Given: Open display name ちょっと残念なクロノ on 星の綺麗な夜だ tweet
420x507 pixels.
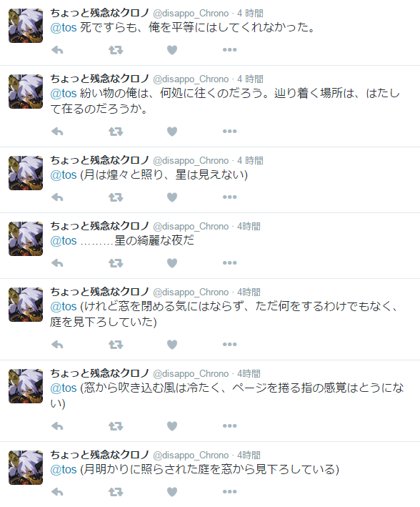Looking at the screenshot, I should click(99, 226).
